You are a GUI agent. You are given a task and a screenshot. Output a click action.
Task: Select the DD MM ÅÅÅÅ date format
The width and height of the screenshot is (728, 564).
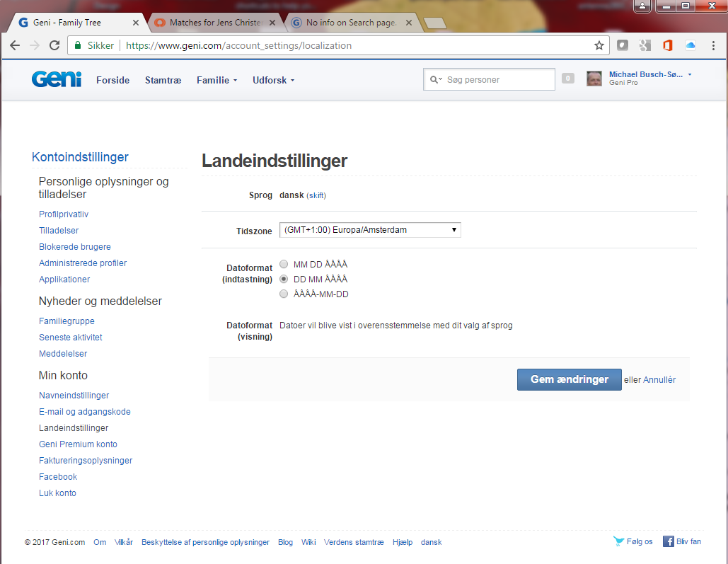[284, 279]
